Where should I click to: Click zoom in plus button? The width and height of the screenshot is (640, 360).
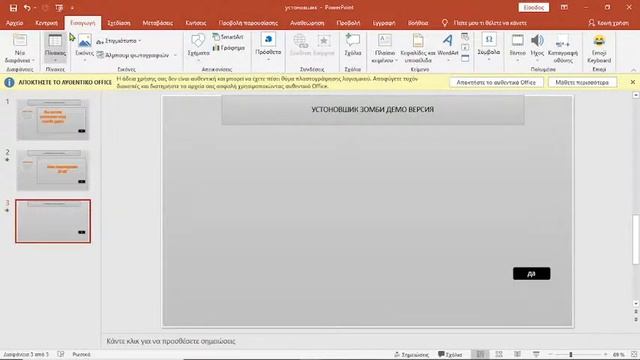(605, 354)
